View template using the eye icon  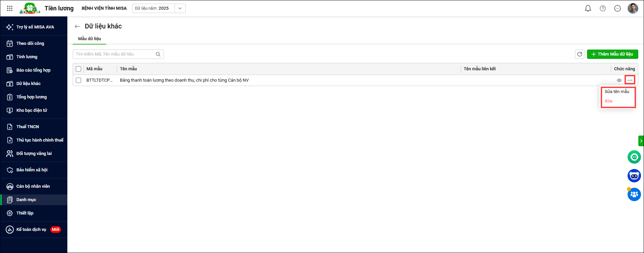(x=619, y=80)
